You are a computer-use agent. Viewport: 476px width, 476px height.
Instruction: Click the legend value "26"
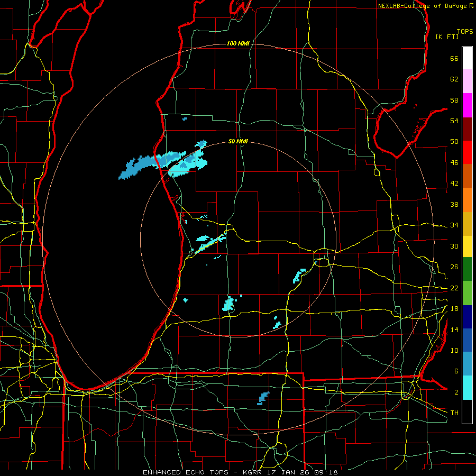tap(454, 267)
